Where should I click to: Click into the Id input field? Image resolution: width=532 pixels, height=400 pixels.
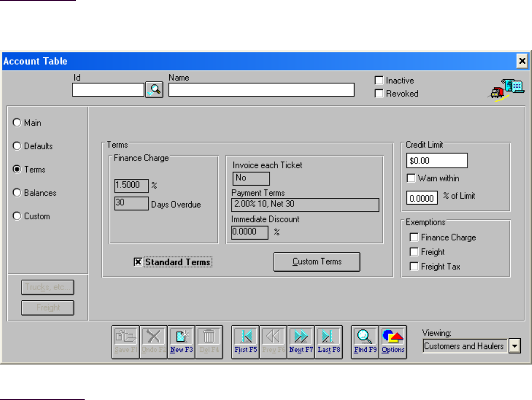108,90
